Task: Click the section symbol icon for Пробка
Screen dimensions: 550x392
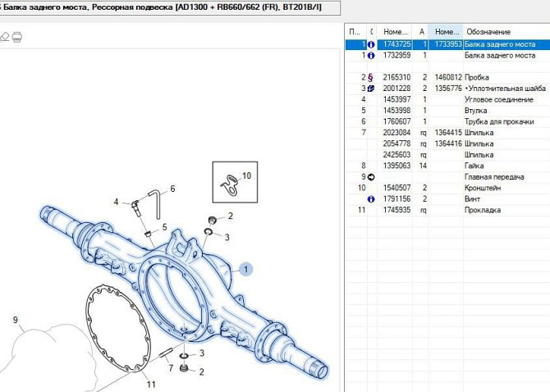Action: point(370,77)
